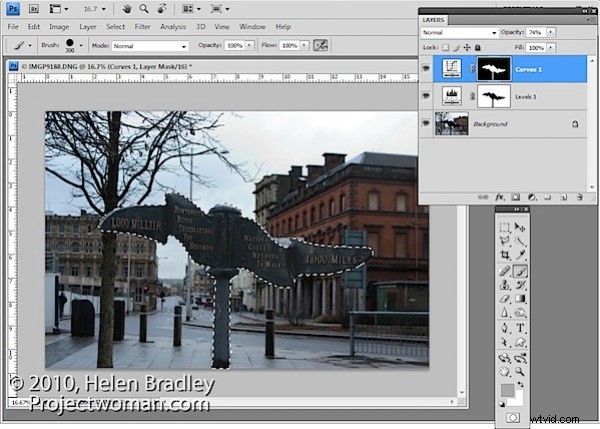Open the layer Opacity slider arrow
The image size is (600, 429).
(551, 33)
